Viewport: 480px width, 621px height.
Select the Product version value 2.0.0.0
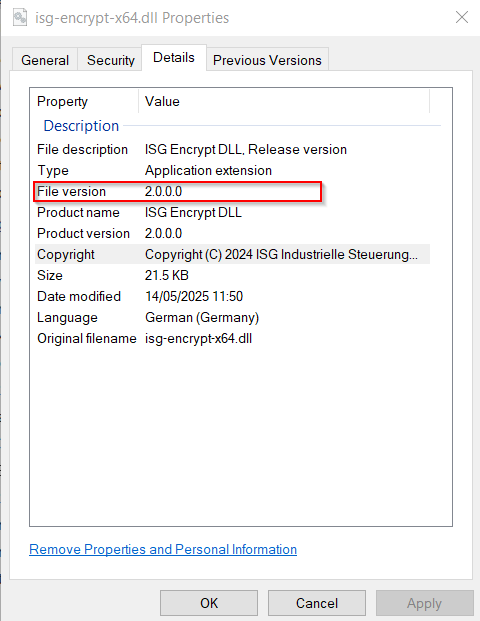point(163,233)
